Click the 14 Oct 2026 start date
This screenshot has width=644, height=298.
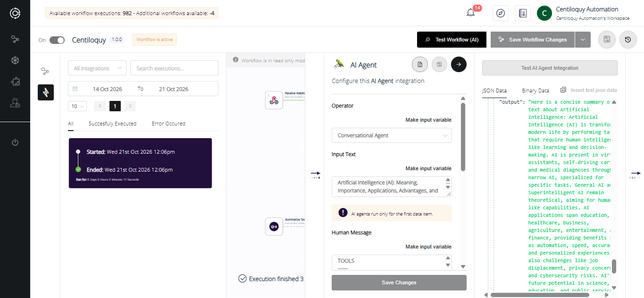point(107,89)
